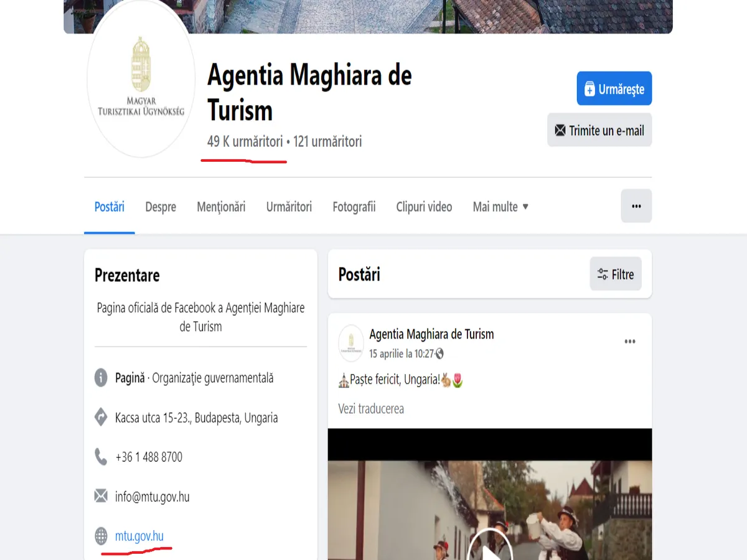The width and height of the screenshot is (747, 560).
Task: Click Vezi traducerea under the post
Action: pos(371,409)
